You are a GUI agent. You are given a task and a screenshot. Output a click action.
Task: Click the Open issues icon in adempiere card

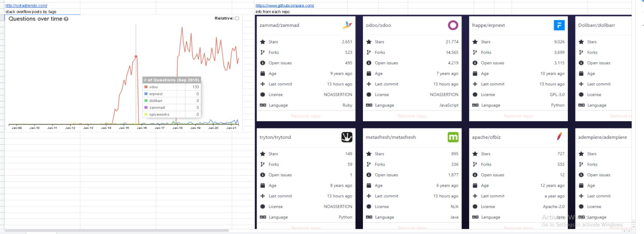581,175
